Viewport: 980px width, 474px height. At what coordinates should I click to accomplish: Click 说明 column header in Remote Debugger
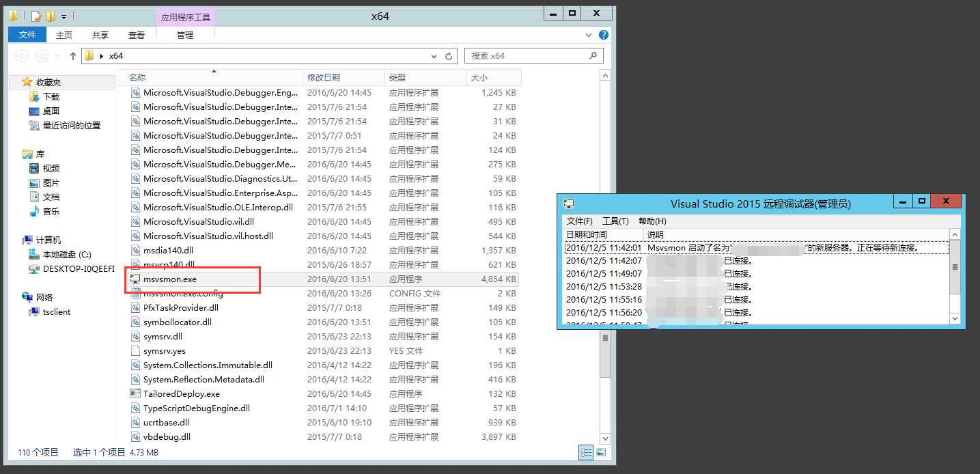(798, 234)
